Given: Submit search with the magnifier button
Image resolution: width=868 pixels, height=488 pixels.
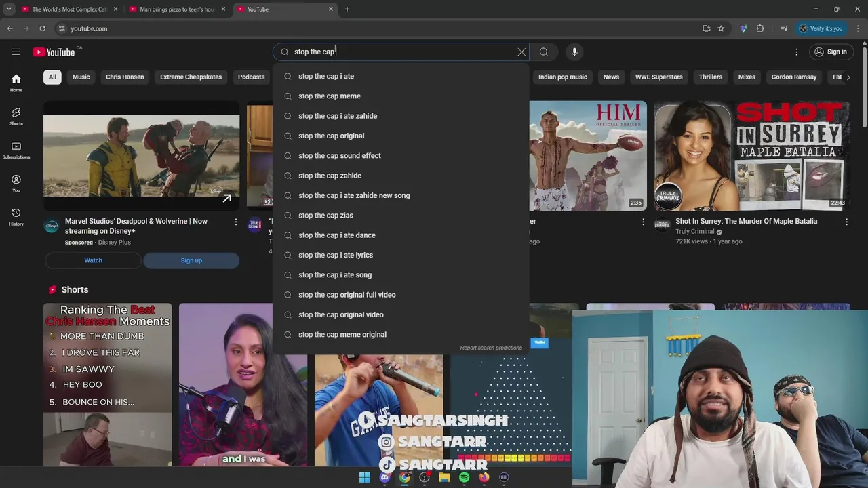Looking at the screenshot, I should 544,52.
